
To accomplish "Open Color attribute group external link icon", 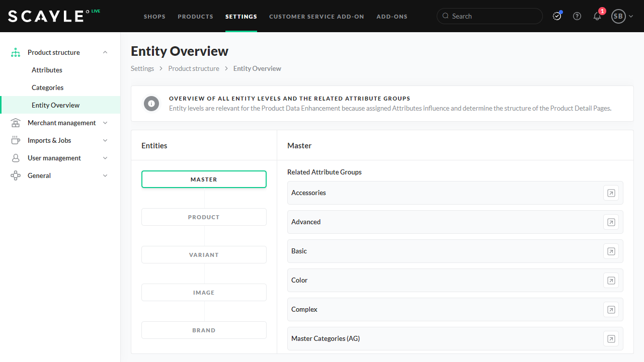I will (611, 281).
